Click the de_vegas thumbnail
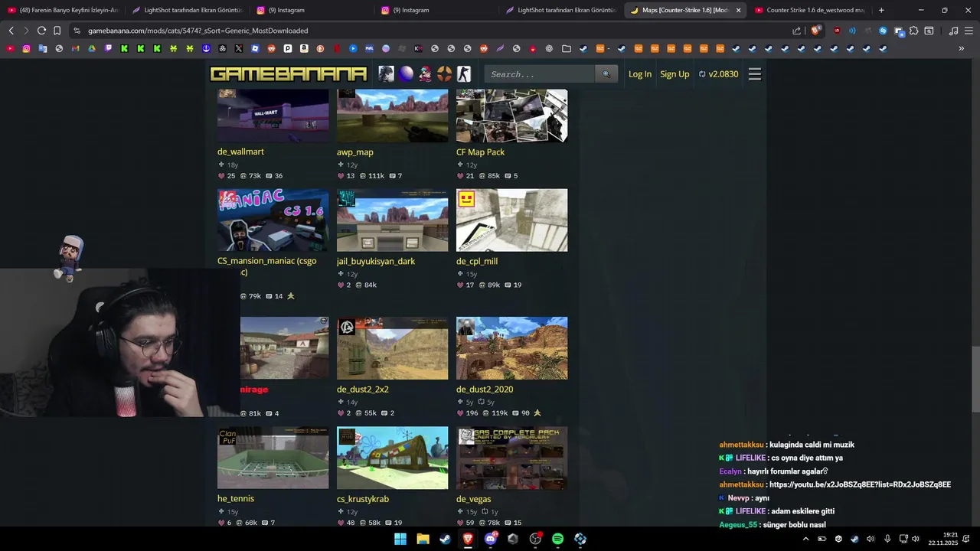This screenshot has width=980, height=551. tap(512, 458)
